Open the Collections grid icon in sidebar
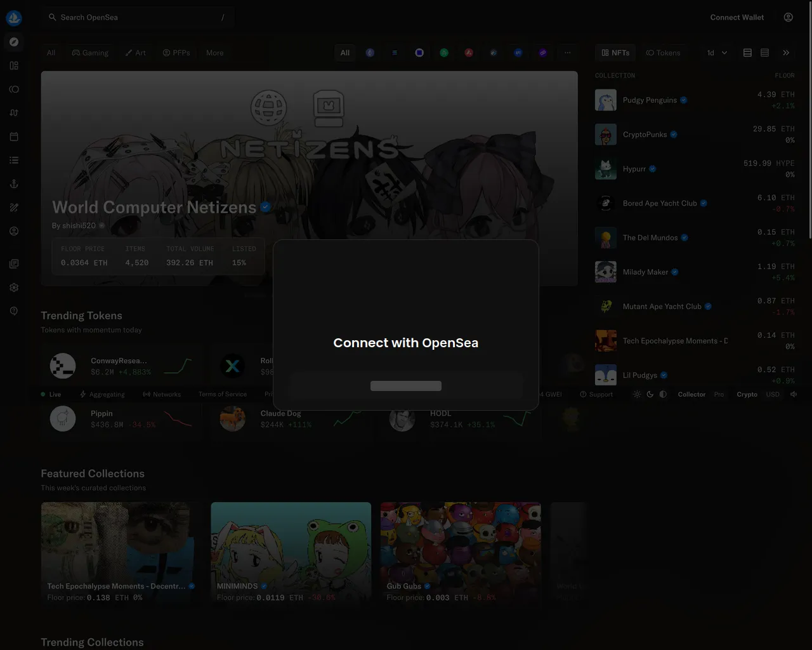Image resolution: width=812 pixels, height=650 pixels. tap(14, 65)
